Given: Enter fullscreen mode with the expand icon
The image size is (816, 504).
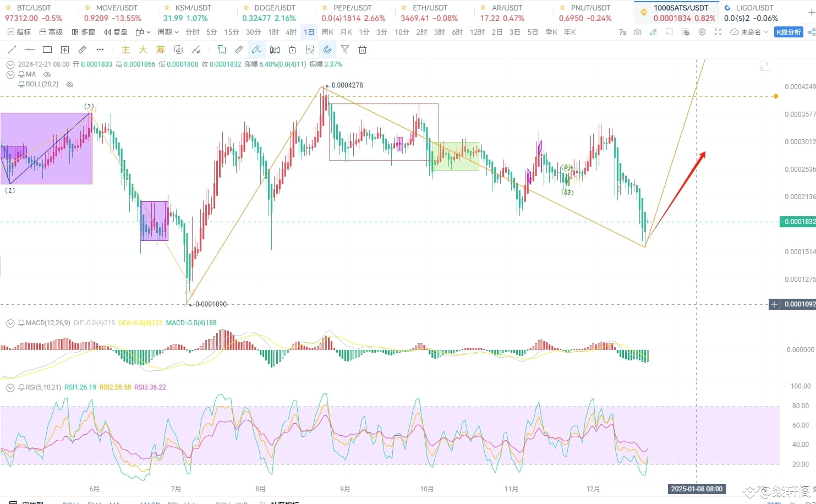Looking at the screenshot, I should (718, 32).
